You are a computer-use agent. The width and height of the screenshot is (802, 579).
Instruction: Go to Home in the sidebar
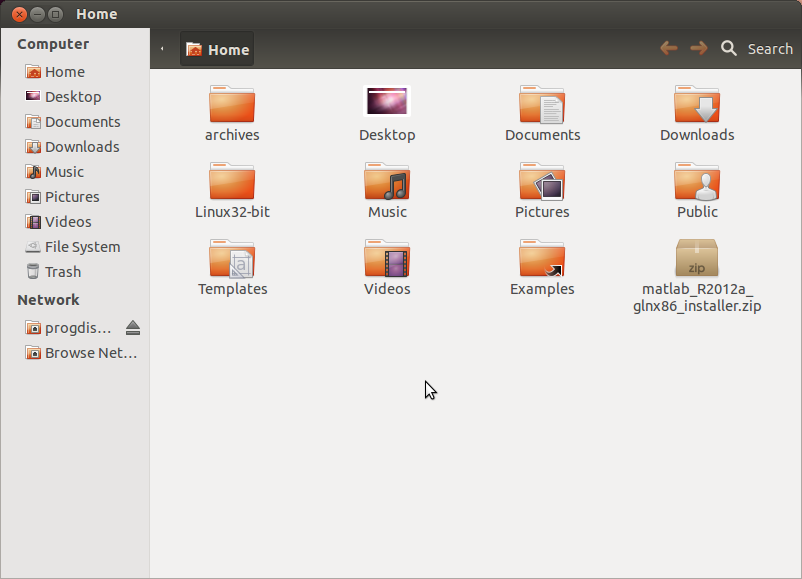pos(75,72)
